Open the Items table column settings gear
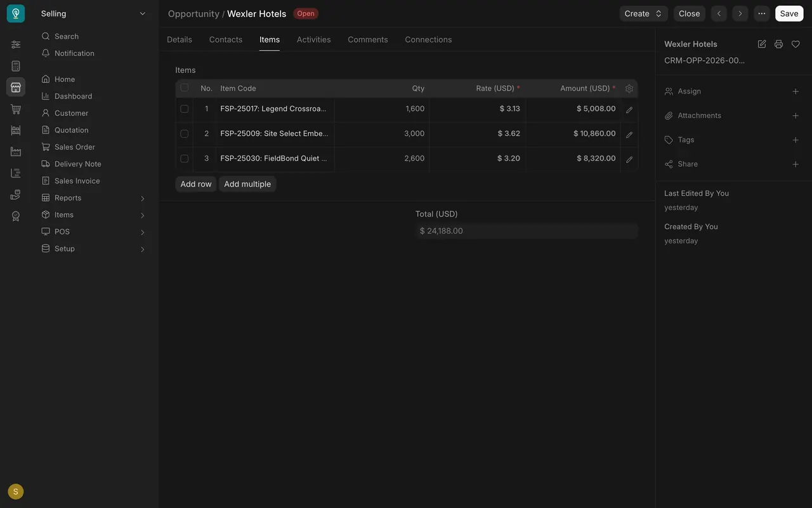 (629, 89)
